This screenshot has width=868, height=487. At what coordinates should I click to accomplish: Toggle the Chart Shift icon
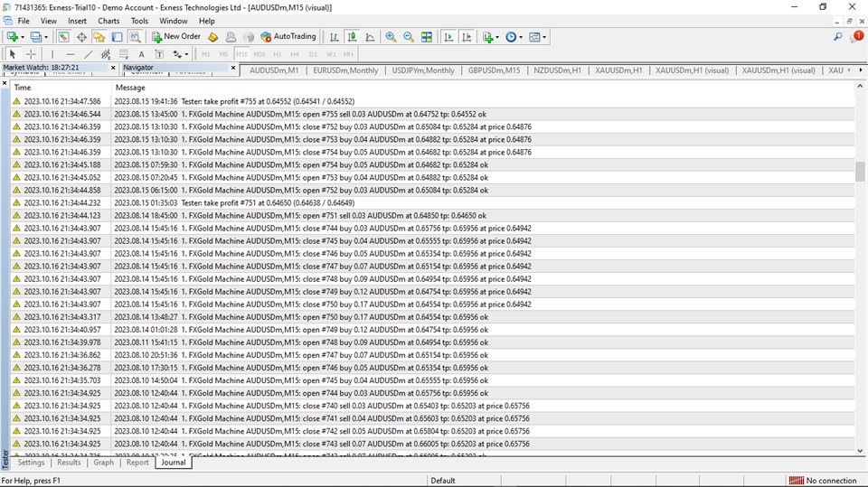[467, 37]
